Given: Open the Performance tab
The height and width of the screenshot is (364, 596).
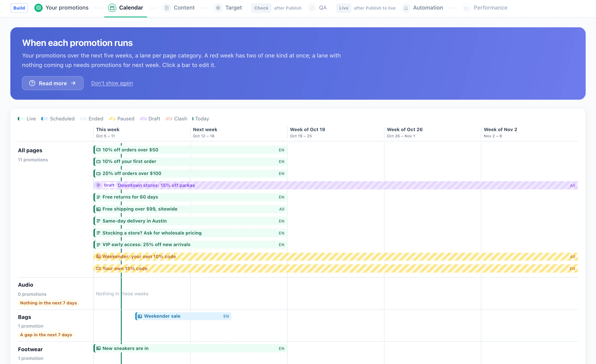Looking at the screenshot, I should [x=485, y=8].
